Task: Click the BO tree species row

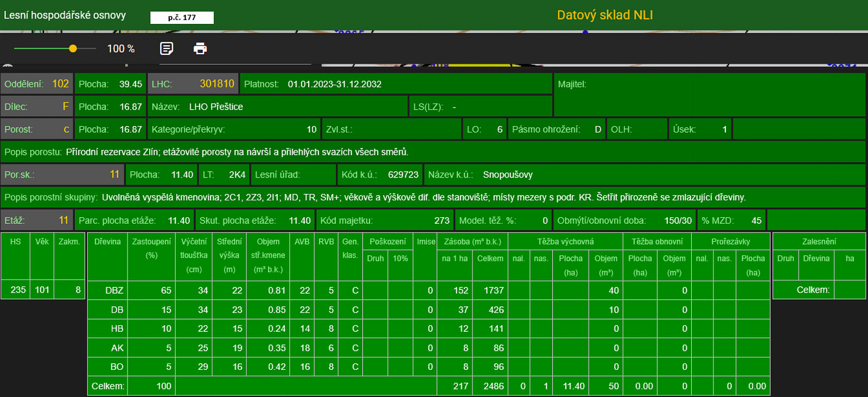Action: 429,367
